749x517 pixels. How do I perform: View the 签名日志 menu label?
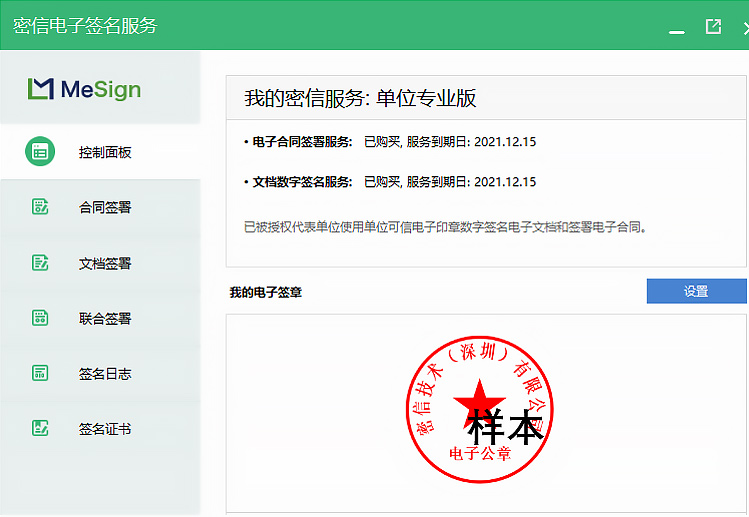click(105, 374)
